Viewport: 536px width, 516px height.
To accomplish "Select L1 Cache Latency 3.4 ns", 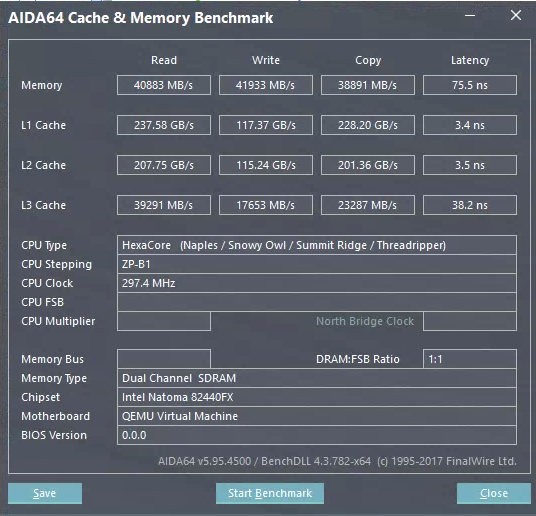I will coord(470,125).
